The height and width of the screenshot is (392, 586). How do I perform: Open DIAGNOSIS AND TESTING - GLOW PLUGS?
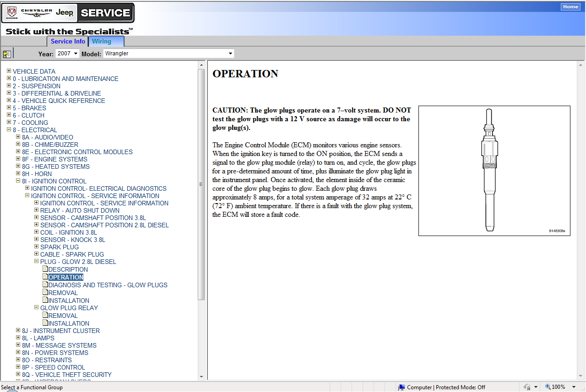[108, 285]
